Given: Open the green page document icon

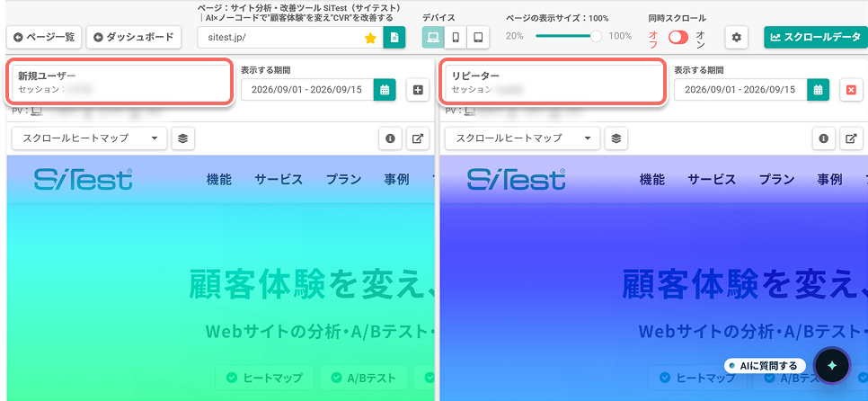Looking at the screenshot, I should click(x=394, y=37).
